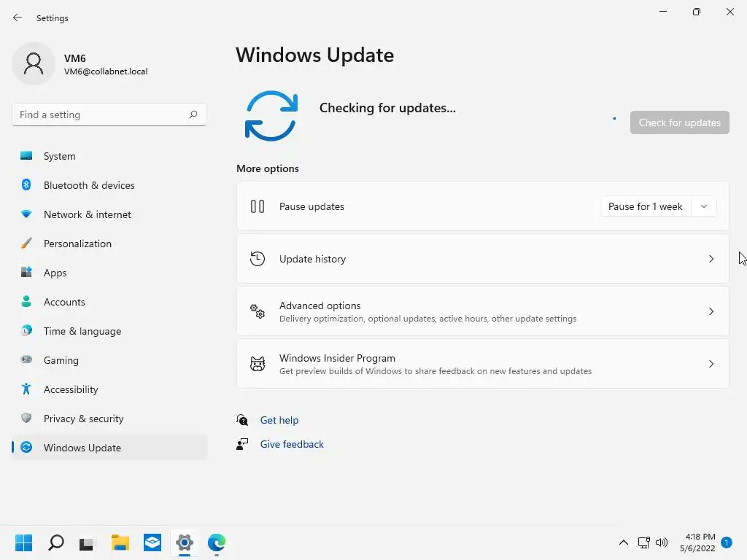747x560 pixels.
Task: Select Windows Update label in the sidebar
Action: pyautogui.click(x=82, y=448)
